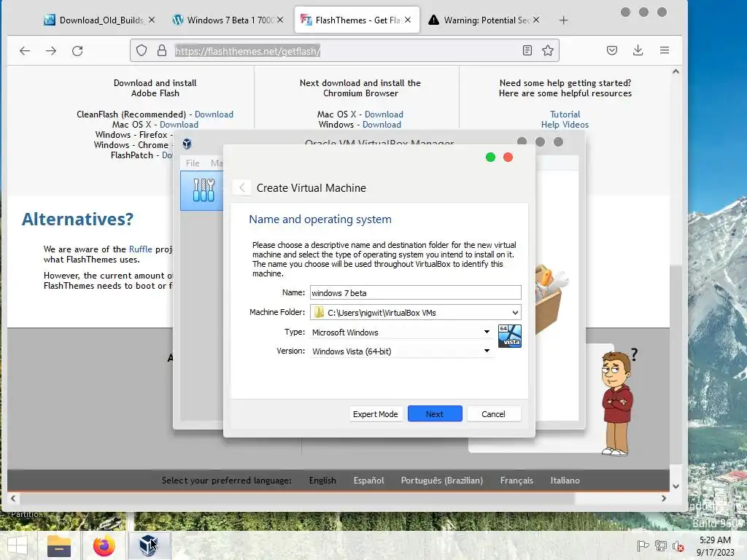This screenshot has width=747, height=560.
Task: Click Chromium Windows Download link
Action: click(x=382, y=124)
